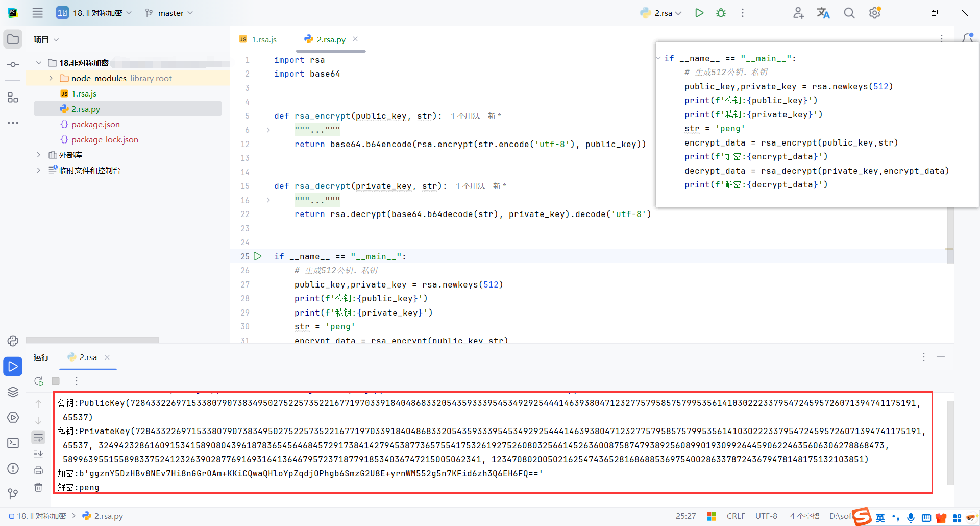Click the translate icon in the top toolbar

[x=823, y=13]
